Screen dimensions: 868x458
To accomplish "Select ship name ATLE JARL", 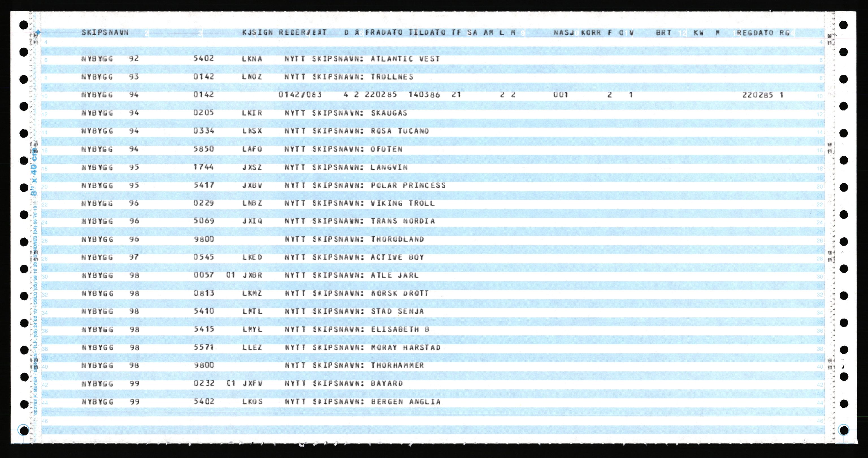I will click(x=395, y=275).
